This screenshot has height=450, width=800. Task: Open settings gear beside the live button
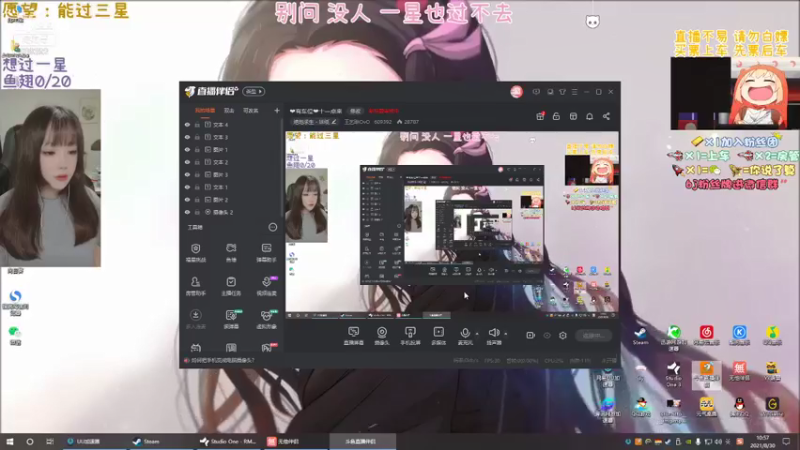click(x=563, y=335)
